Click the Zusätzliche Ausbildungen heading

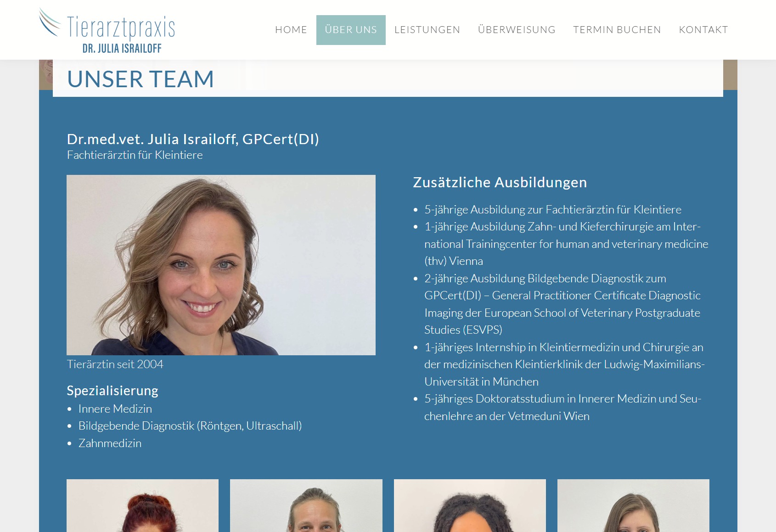(x=500, y=182)
